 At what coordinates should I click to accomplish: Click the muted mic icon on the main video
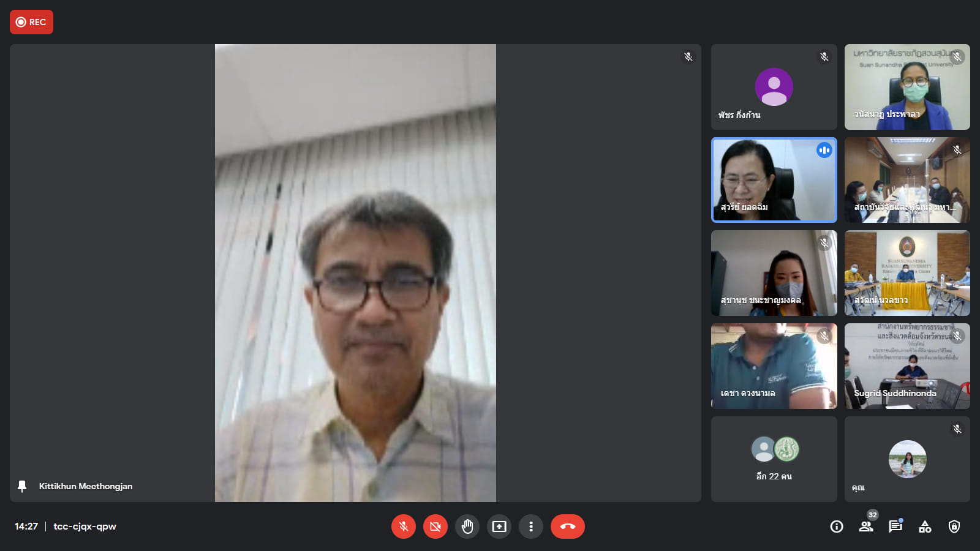tap(688, 57)
